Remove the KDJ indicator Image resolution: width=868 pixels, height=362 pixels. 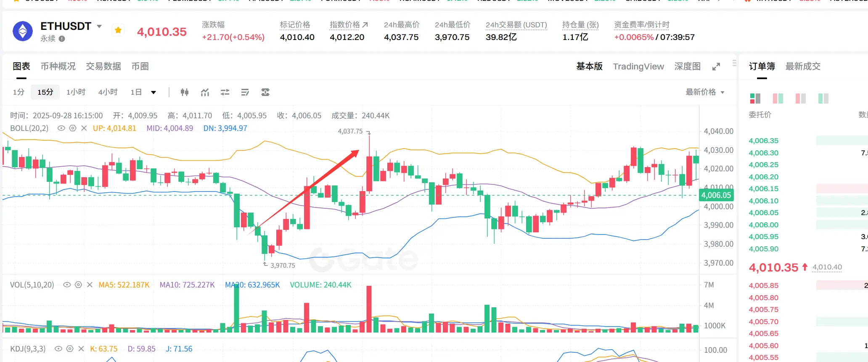point(81,349)
